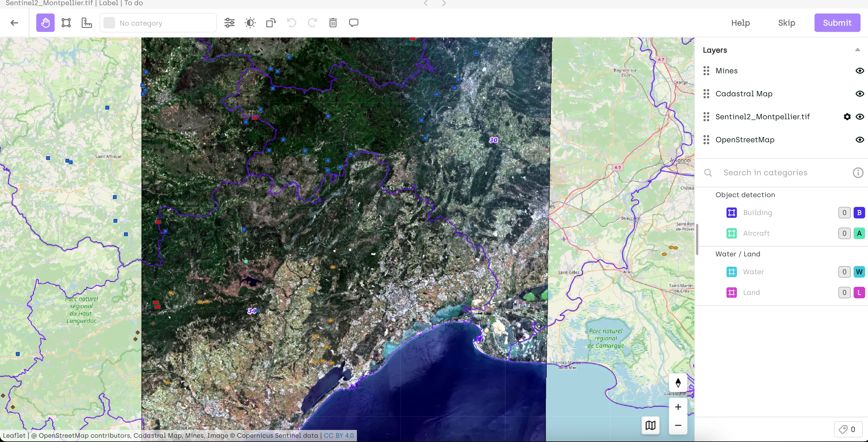This screenshot has width=868, height=442.
Task: Click the trash delete icon
Action: point(333,23)
